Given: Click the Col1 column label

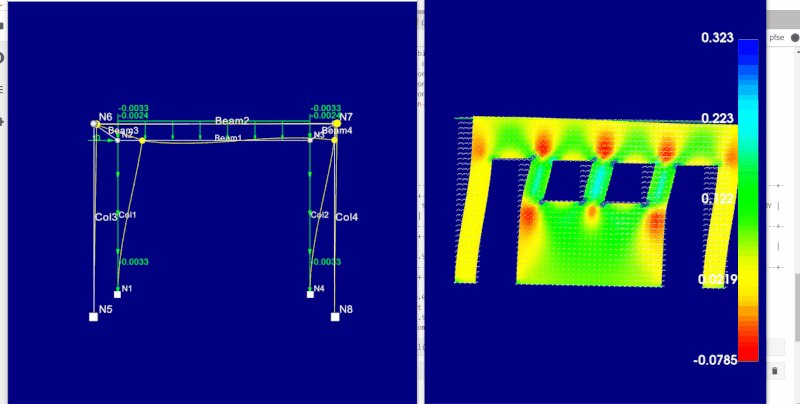Looking at the screenshot, I should pyautogui.click(x=128, y=215).
